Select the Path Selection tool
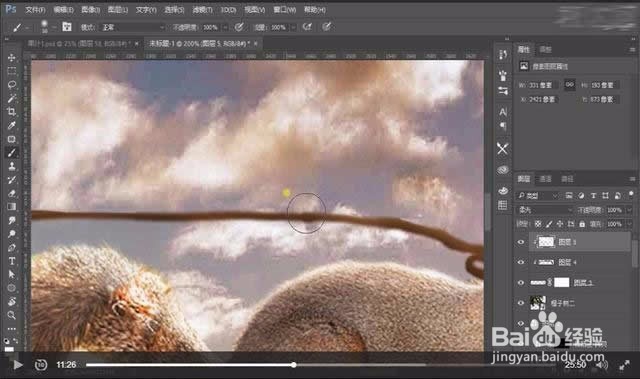The width and height of the screenshot is (640, 379). click(x=11, y=275)
